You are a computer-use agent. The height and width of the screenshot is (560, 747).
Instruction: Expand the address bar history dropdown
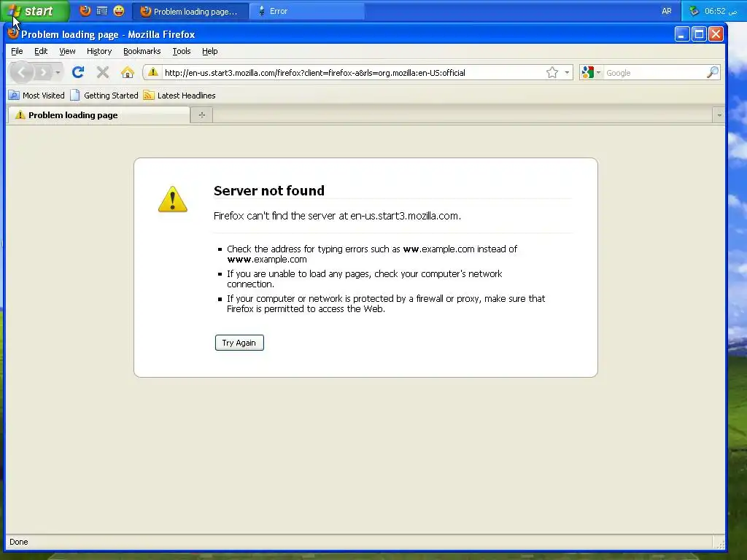tap(566, 72)
